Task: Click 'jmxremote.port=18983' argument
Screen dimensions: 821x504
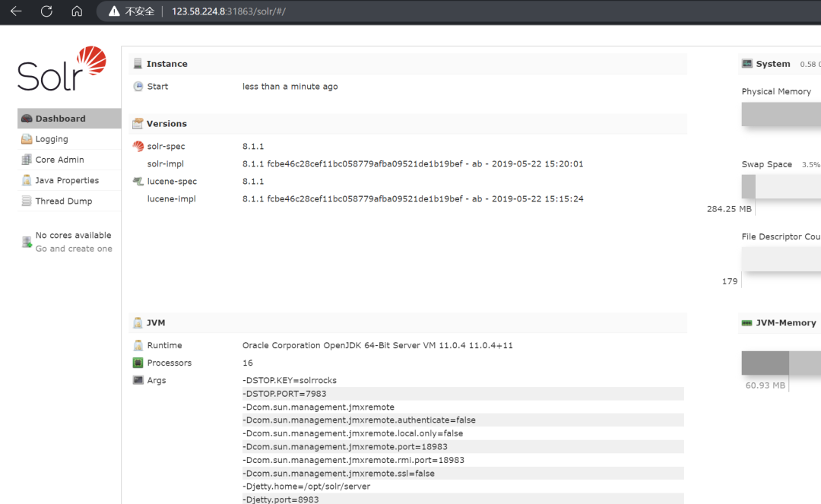Action: (x=345, y=447)
